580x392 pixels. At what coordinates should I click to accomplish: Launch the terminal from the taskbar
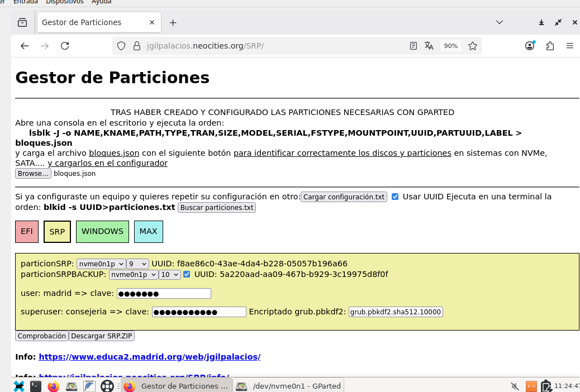36,386
